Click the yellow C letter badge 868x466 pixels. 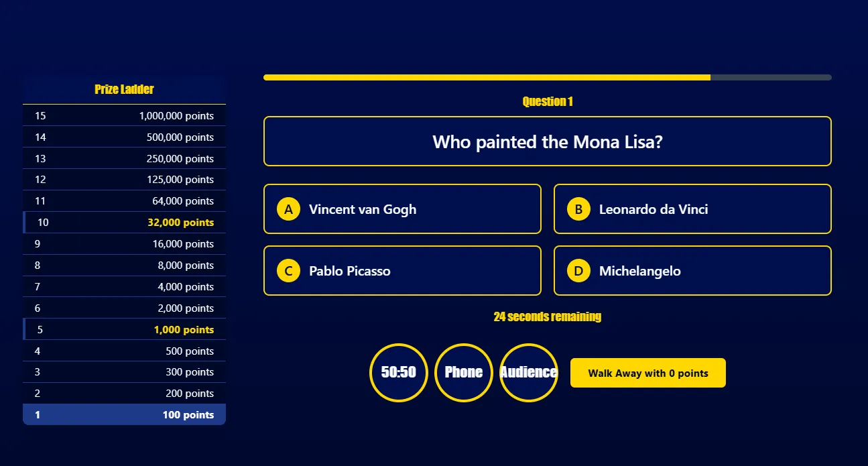click(288, 271)
